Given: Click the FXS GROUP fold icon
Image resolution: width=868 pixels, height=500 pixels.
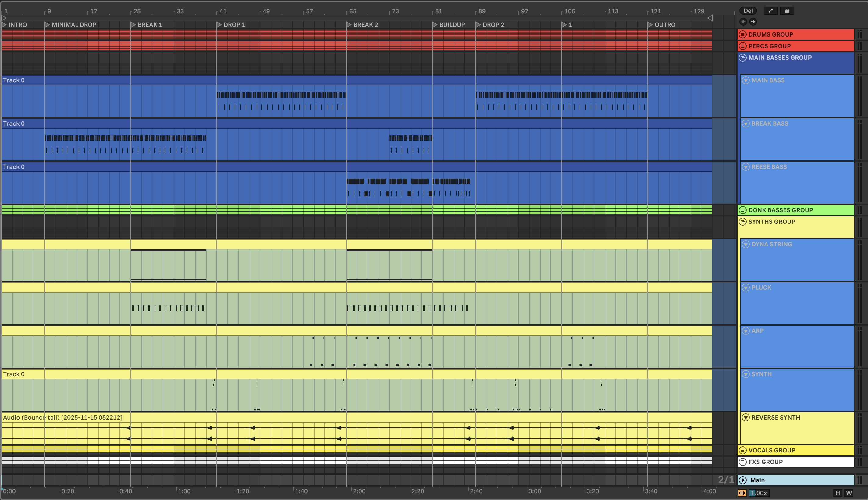Looking at the screenshot, I should click(743, 462).
